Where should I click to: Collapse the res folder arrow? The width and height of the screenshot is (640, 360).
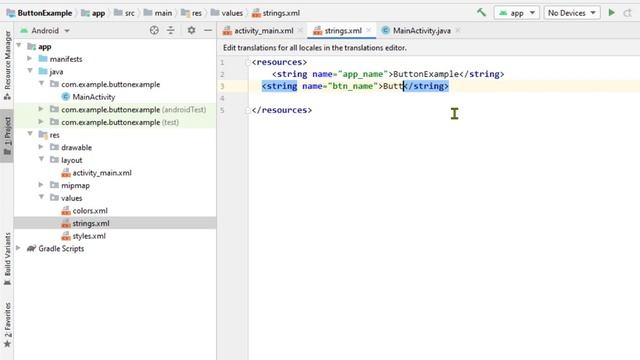pos(30,134)
